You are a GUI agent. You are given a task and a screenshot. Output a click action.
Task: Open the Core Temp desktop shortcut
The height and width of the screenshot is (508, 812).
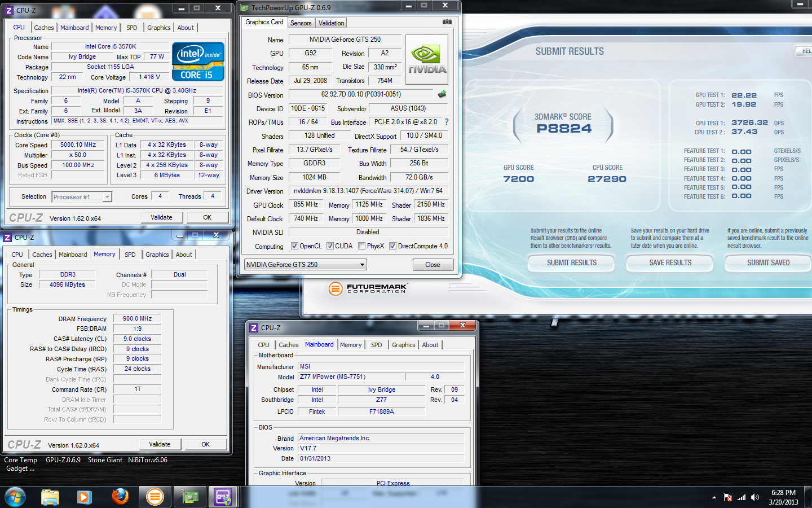(x=20, y=464)
